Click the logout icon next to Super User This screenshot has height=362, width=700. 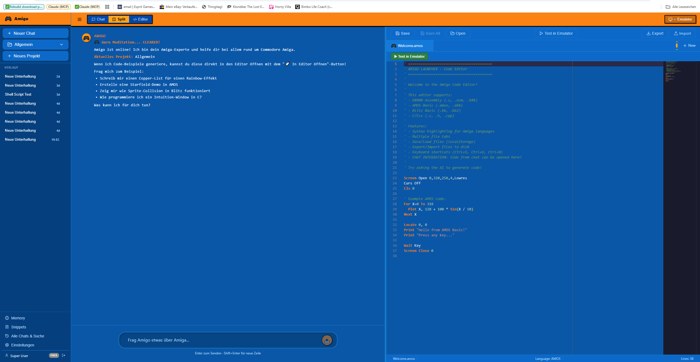click(63, 355)
